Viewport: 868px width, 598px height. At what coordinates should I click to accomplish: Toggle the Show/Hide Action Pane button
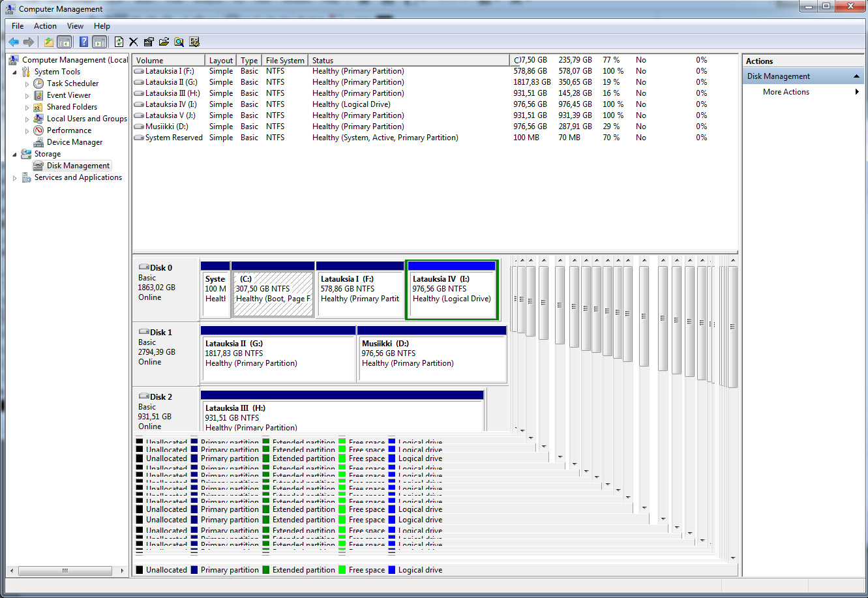[x=99, y=42]
